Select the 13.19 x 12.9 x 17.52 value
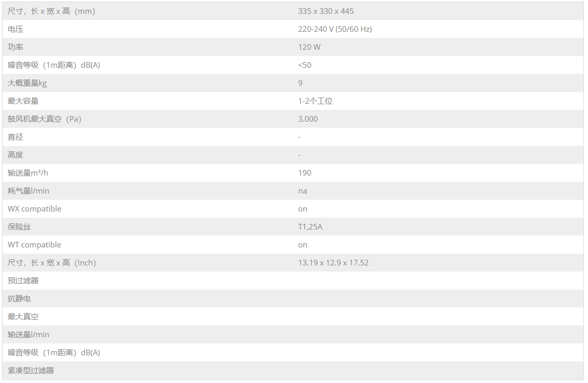Viewport: 588px width, 383px height. coord(333,263)
